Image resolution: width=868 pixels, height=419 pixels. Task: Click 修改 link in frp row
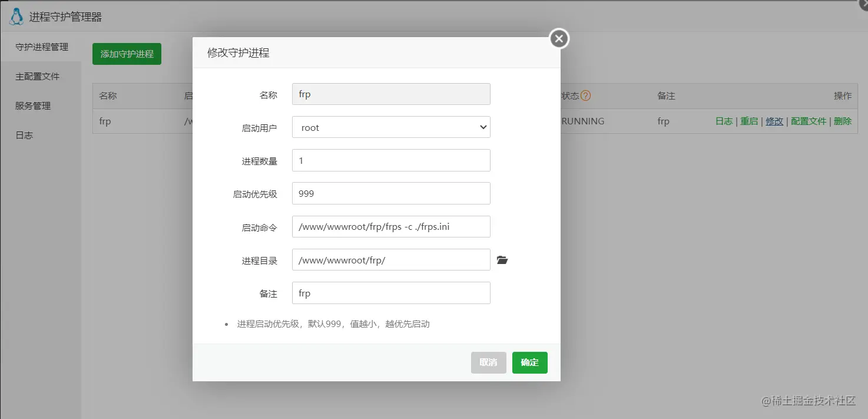click(x=774, y=121)
